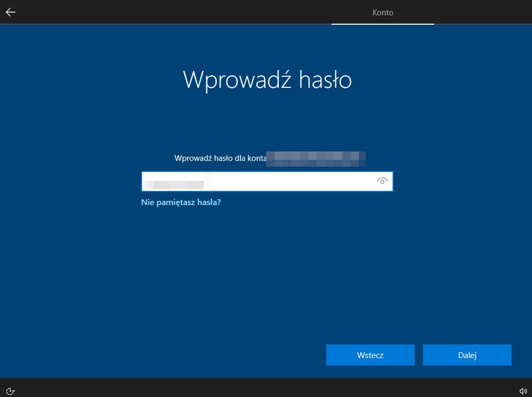Click the Dalej button
The width and height of the screenshot is (532, 397).
tap(467, 355)
